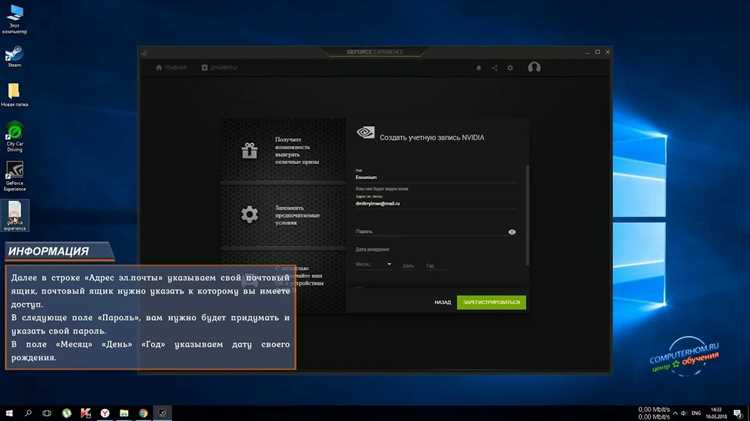
Task: Expand the month dropdown
Action: [x=373, y=265]
